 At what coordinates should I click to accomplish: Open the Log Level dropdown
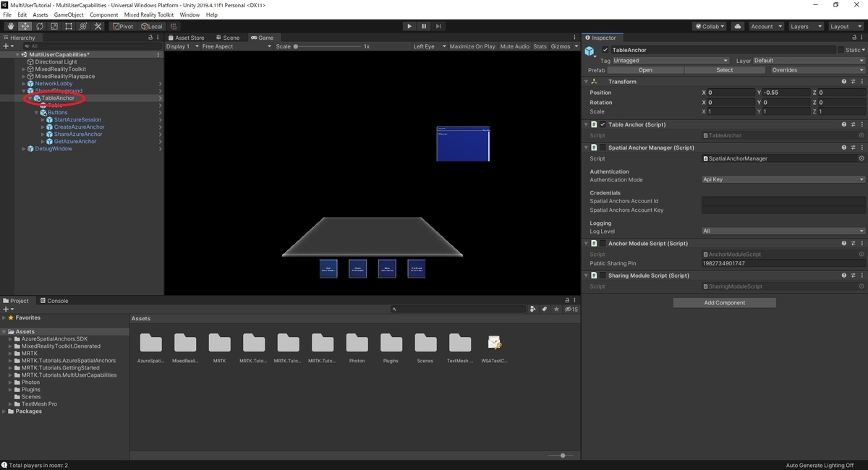point(783,231)
